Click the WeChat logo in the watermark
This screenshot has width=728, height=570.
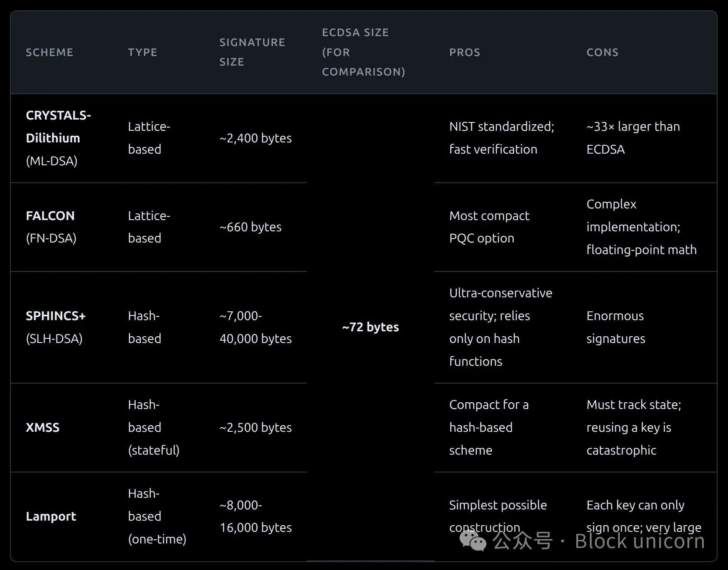click(x=473, y=541)
